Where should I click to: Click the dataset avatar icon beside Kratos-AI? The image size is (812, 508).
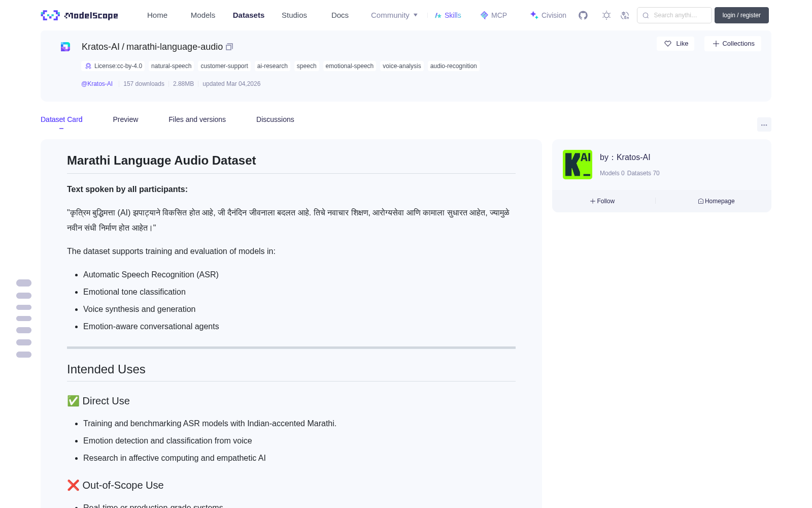[x=65, y=47]
